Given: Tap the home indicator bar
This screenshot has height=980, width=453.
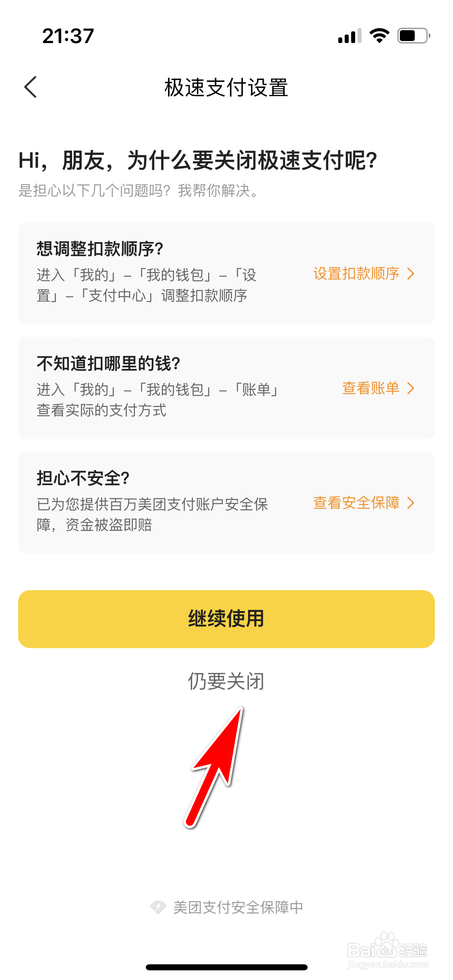Looking at the screenshot, I should tap(226, 967).
